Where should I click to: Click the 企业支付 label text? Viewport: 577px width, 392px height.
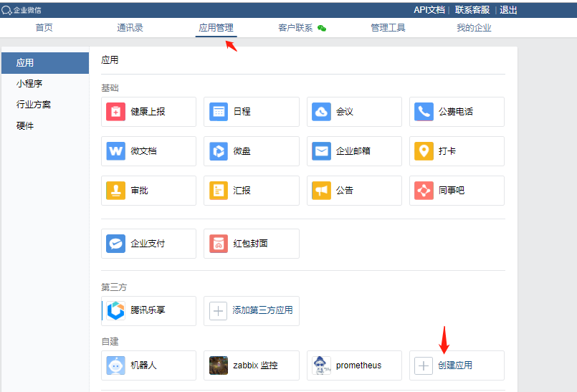(x=148, y=243)
